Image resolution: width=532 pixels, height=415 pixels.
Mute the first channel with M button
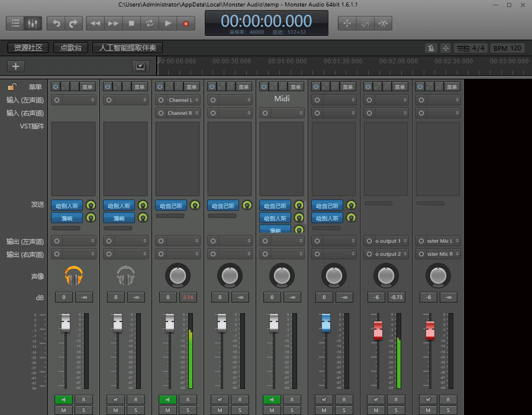(x=63, y=410)
